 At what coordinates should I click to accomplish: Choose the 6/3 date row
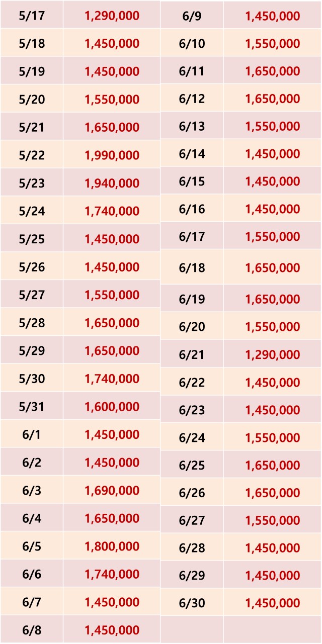(x=32, y=491)
